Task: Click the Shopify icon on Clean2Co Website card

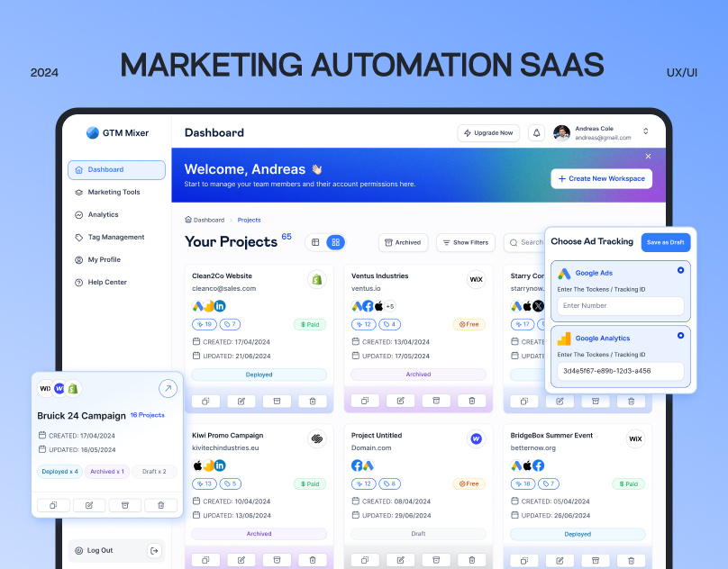Action: click(316, 280)
